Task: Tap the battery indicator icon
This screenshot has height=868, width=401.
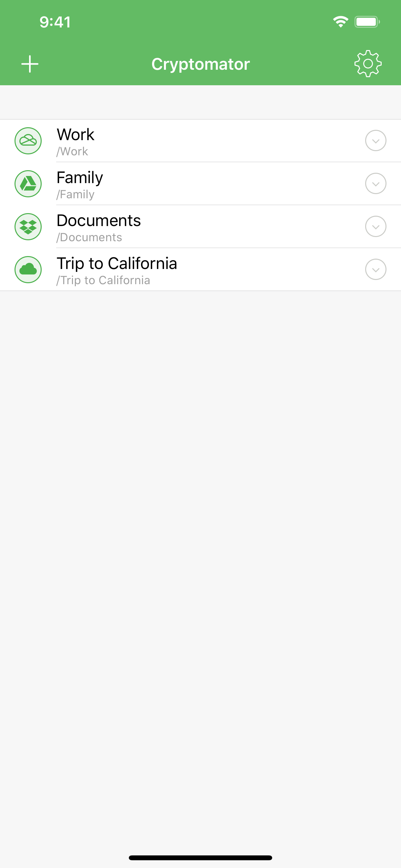Action: coord(367,22)
